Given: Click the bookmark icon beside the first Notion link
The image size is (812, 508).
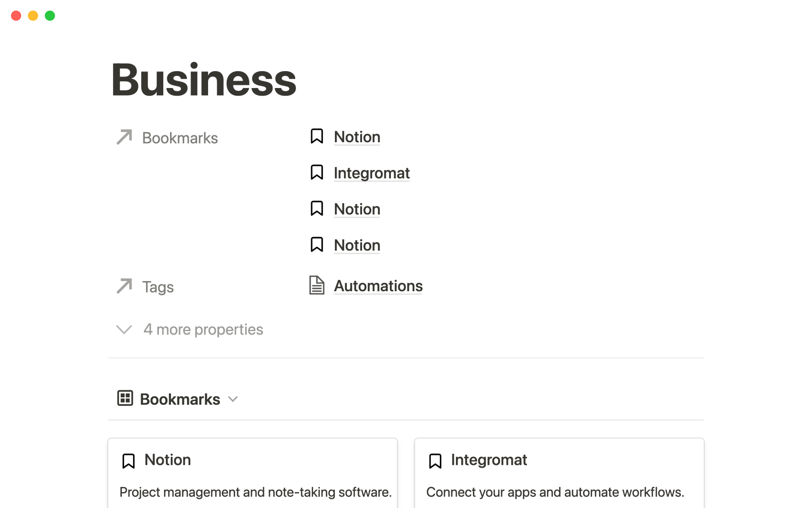Looking at the screenshot, I should [316, 136].
